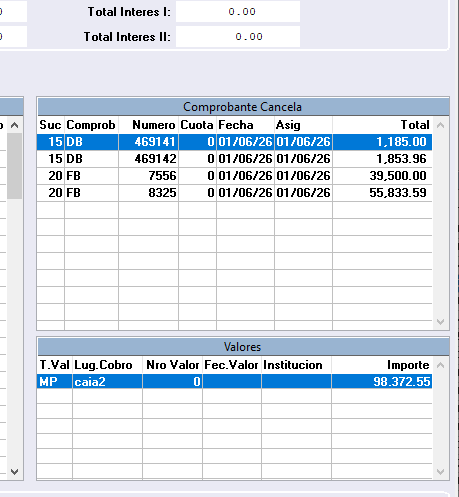Select comprobante number 469142
The image size is (459, 497).
coord(148,159)
